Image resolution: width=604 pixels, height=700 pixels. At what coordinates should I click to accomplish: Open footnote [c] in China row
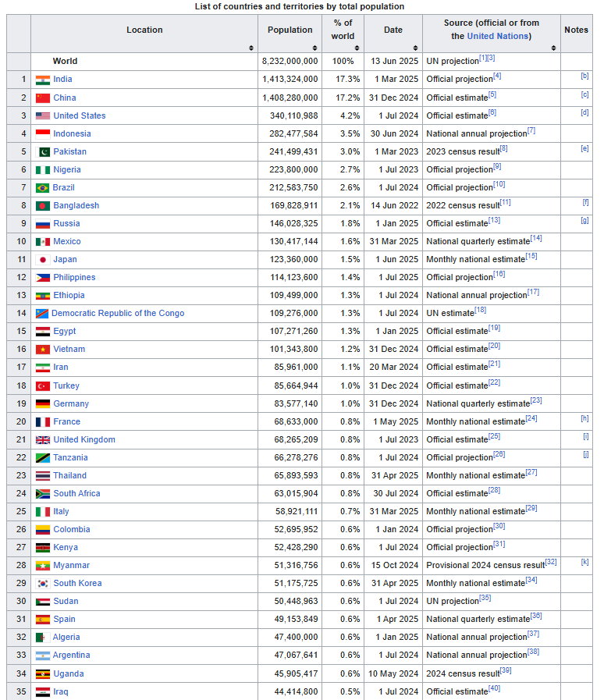pyautogui.click(x=584, y=94)
